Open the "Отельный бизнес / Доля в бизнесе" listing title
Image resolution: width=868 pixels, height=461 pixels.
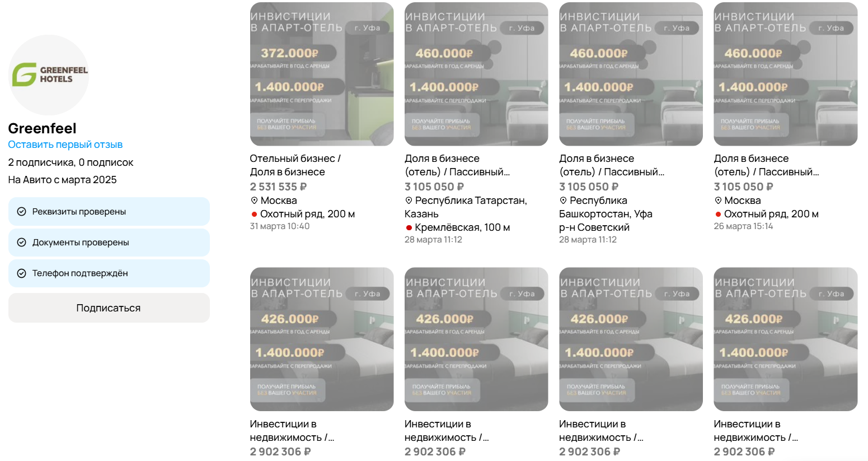tap(295, 165)
